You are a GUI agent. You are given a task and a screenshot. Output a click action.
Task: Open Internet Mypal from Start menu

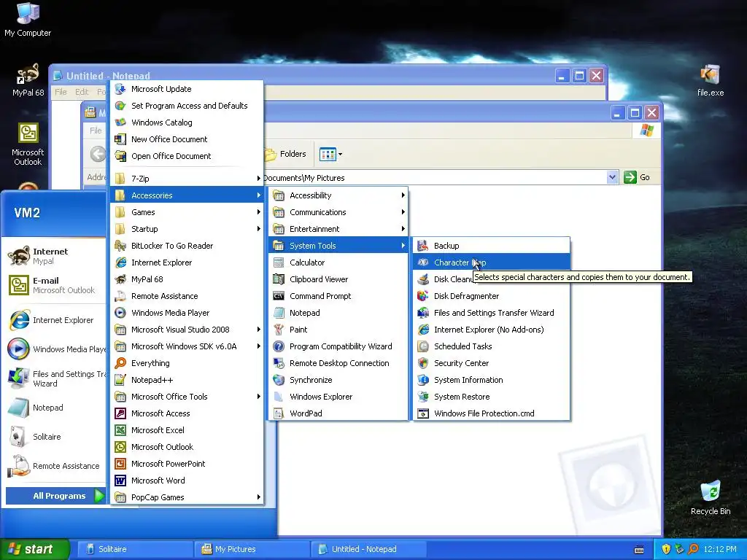point(55,256)
